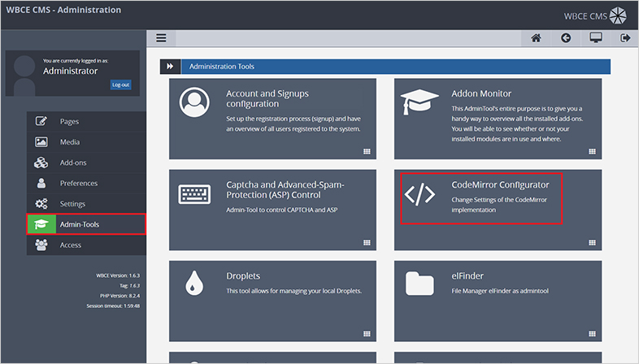This screenshot has width=639, height=364.
Task: Click the back arrow icon in toolbar
Action: [x=566, y=38]
